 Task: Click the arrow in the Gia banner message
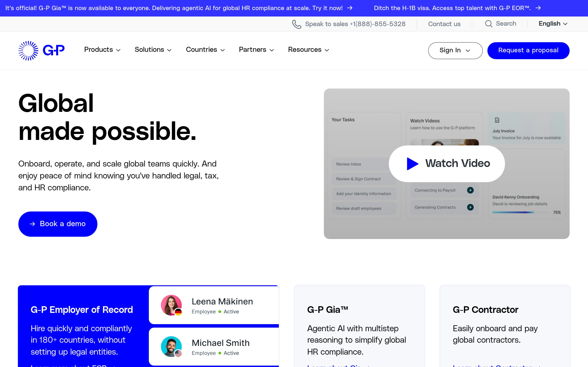coord(350,8)
